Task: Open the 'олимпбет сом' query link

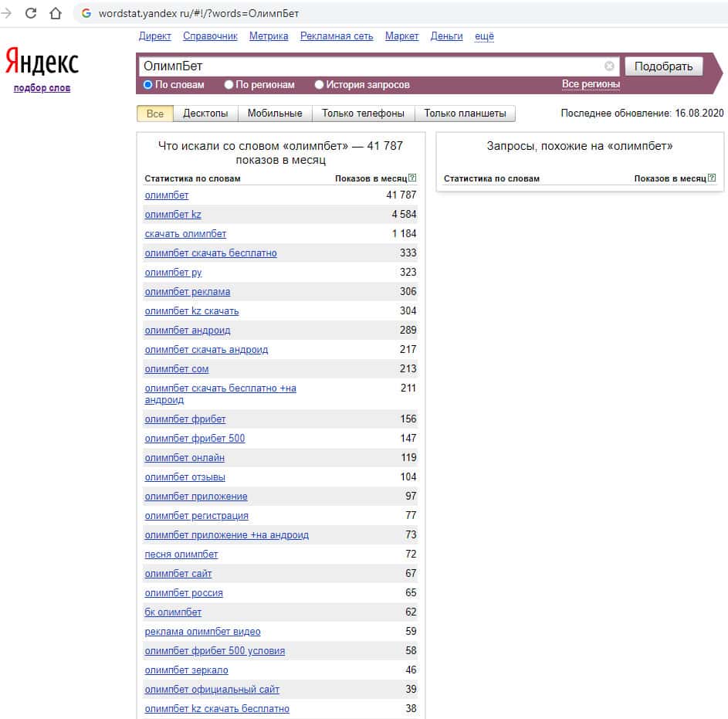Action: (x=177, y=369)
